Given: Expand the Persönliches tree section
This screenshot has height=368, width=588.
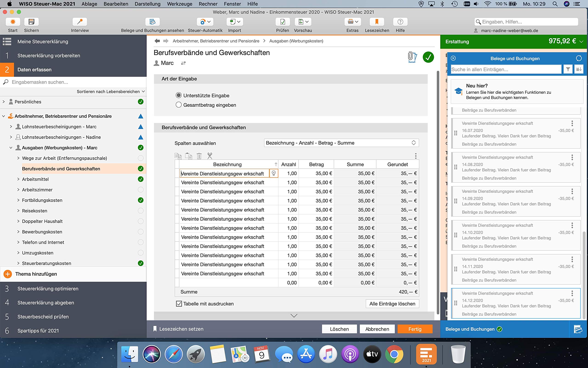Looking at the screenshot, I should pos(4,102).
